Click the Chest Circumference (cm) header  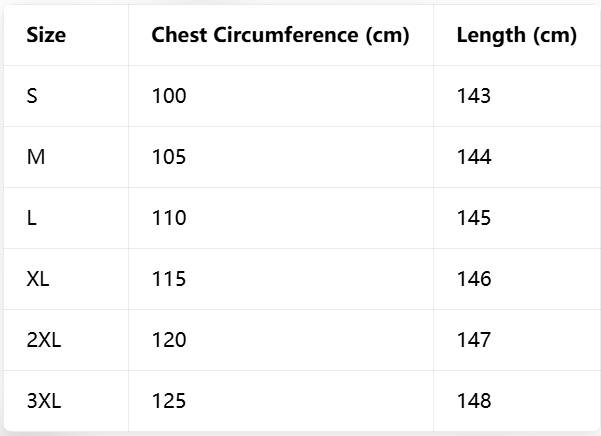click(x=281, y=35)
